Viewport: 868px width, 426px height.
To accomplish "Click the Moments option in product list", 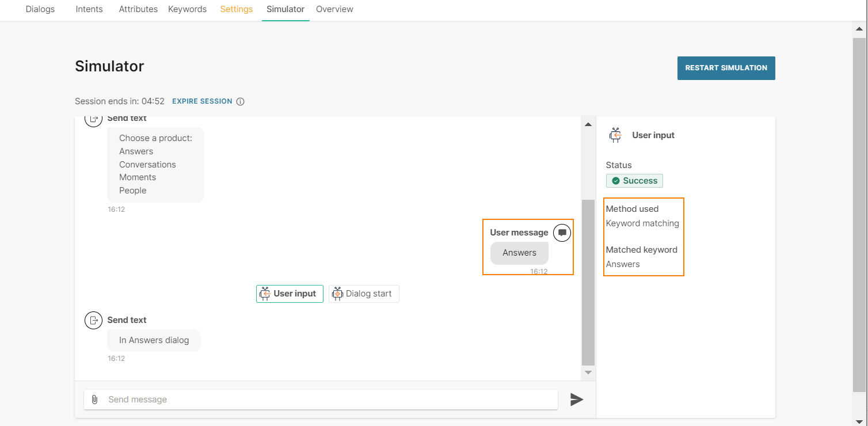I will pyautogui.click(x=138, y=177).
